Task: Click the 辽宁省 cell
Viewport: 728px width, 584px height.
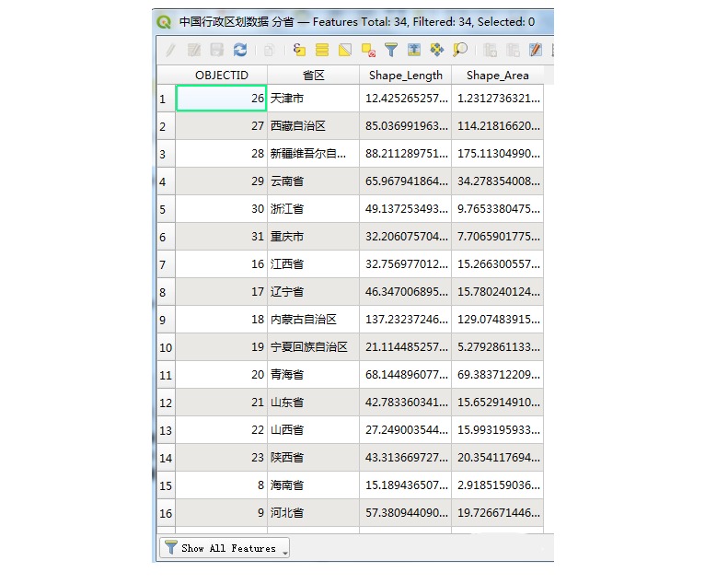Action: tap(314, 292)
